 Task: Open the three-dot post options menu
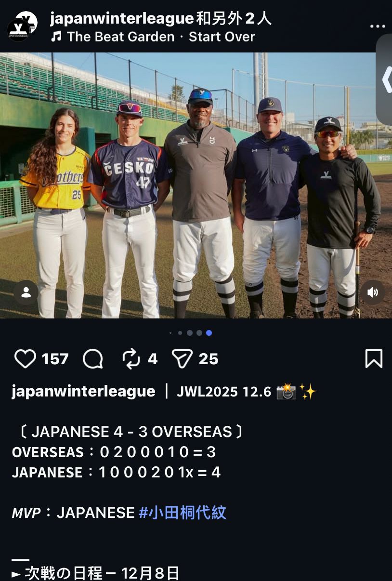coord(378,26)
